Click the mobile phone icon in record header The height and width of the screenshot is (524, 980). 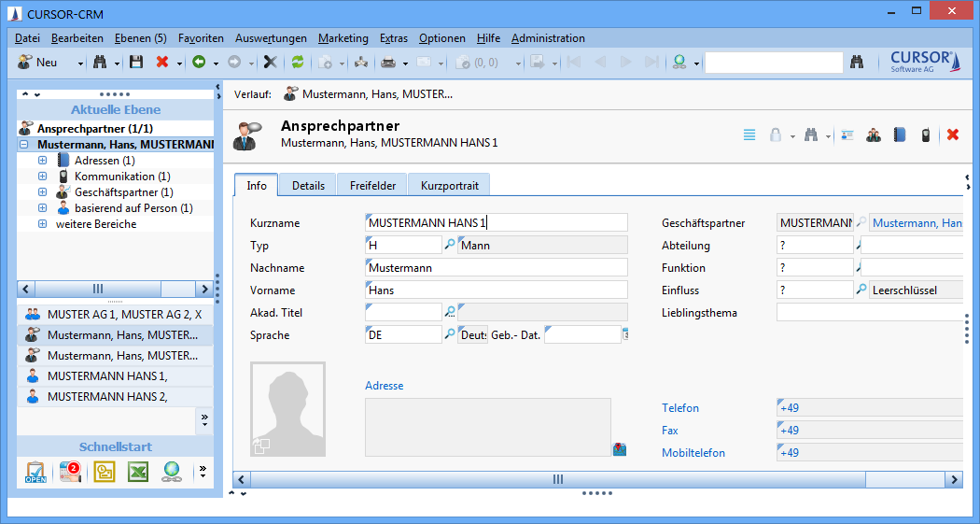coord(925,135)
